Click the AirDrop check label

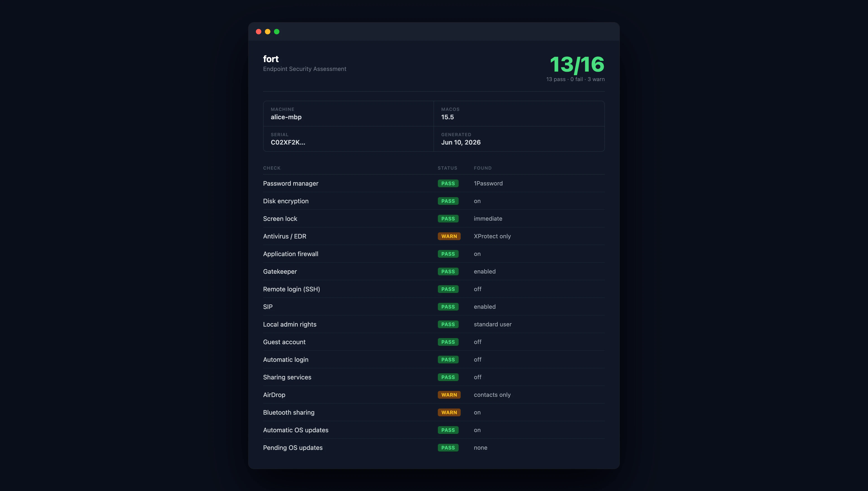[274, 395]
